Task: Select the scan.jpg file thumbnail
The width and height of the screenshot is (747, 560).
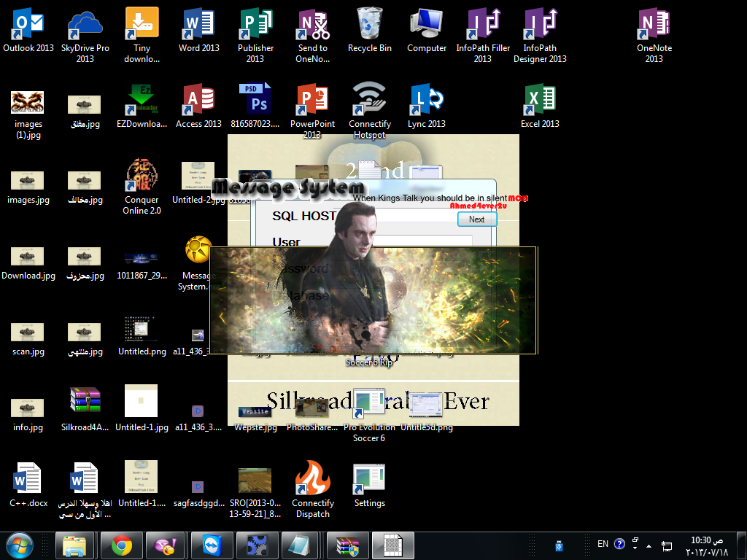Action: pos(27,332)
